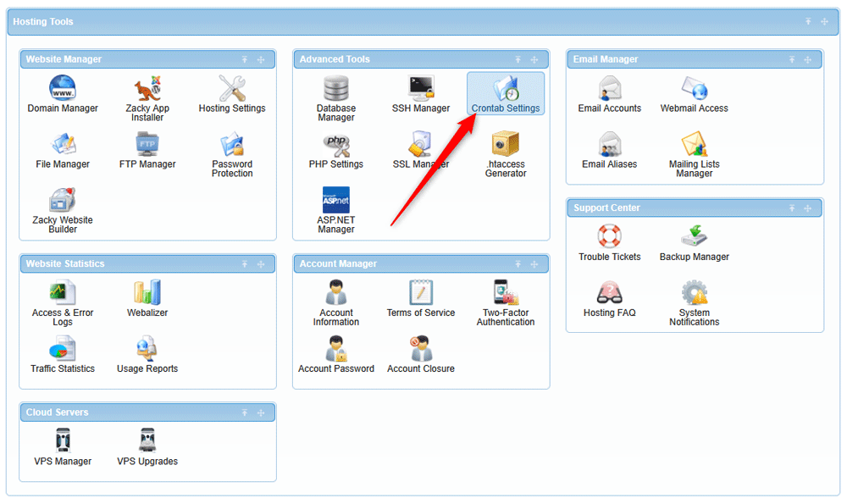Viewport: 847px width, 504px height.
Task: Open the Database Manager
Action: tap(335, 93)
